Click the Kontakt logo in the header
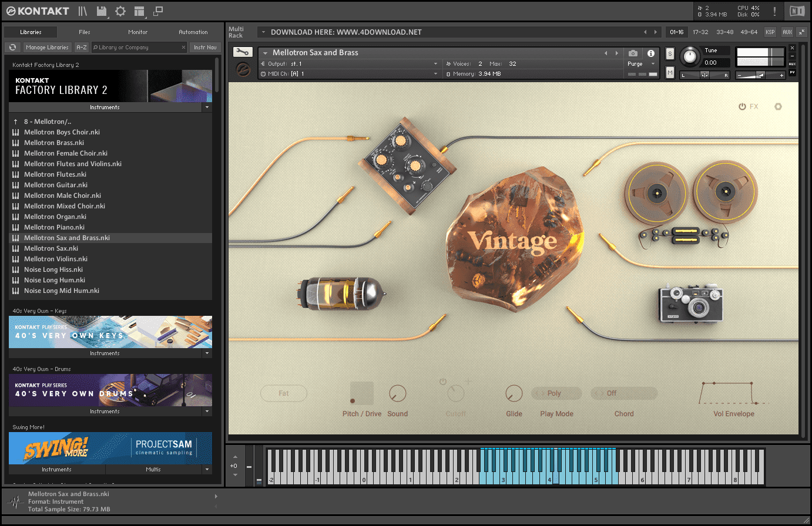Viewport: 812px width, 526px height. tap(38, 11)
